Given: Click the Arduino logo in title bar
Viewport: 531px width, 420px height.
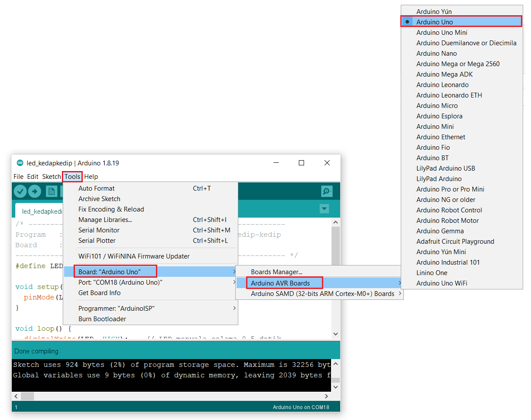Looking at the screenshot, I should point(20,163).
